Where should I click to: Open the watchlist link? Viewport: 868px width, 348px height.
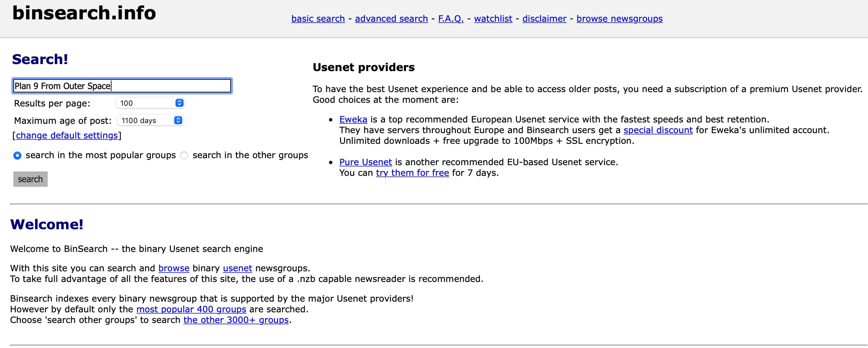pos(493,19)
